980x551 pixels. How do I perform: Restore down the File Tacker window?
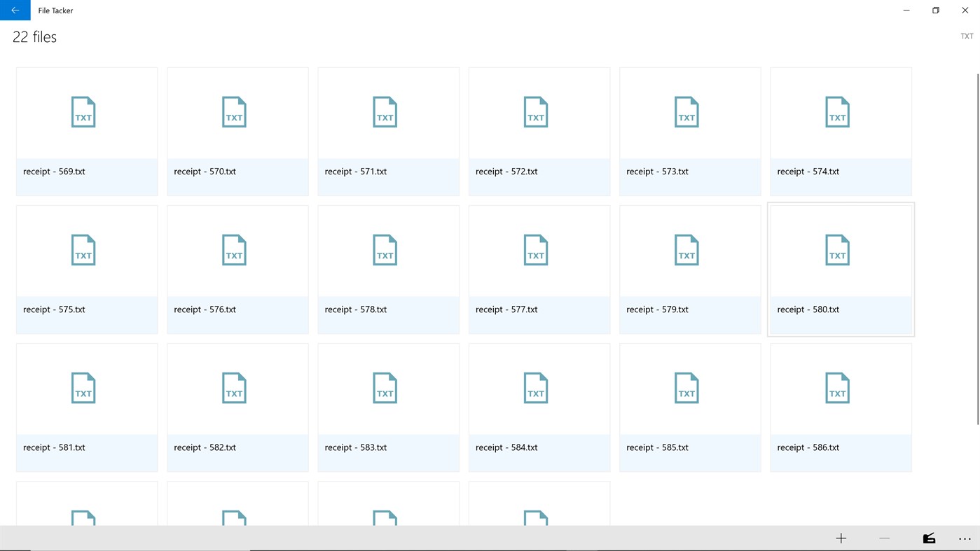[936, 10]
